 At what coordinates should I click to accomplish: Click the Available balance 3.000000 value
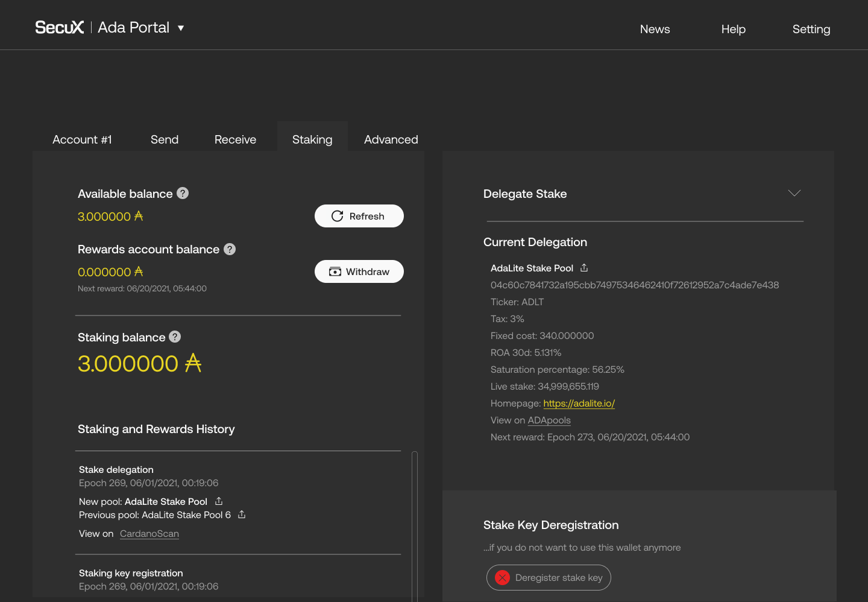click(x=110, y=216)
